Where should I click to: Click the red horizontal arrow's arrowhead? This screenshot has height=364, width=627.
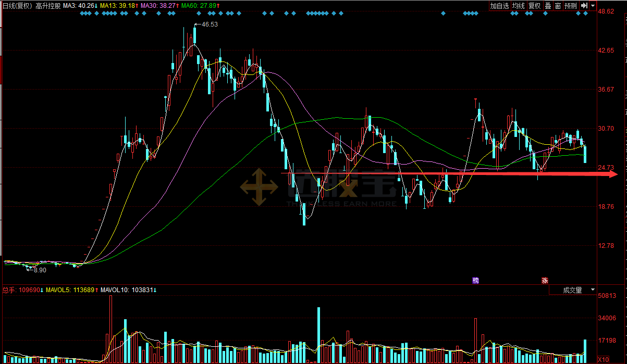(x=613, y=174)
